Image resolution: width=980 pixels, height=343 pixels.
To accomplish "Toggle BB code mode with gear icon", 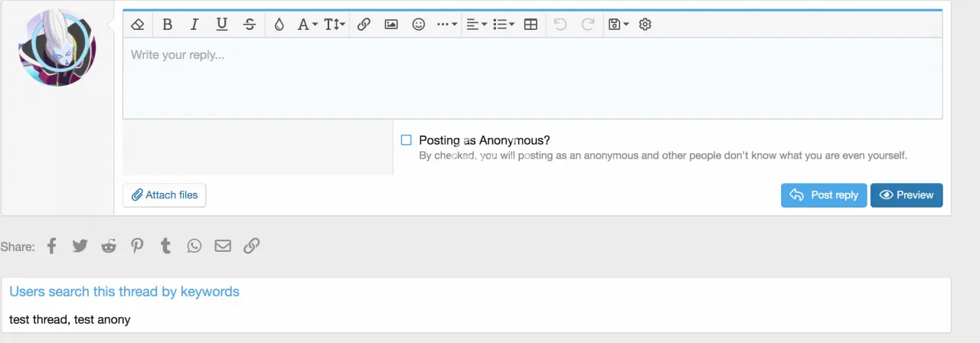I will (x=645, y=24).
